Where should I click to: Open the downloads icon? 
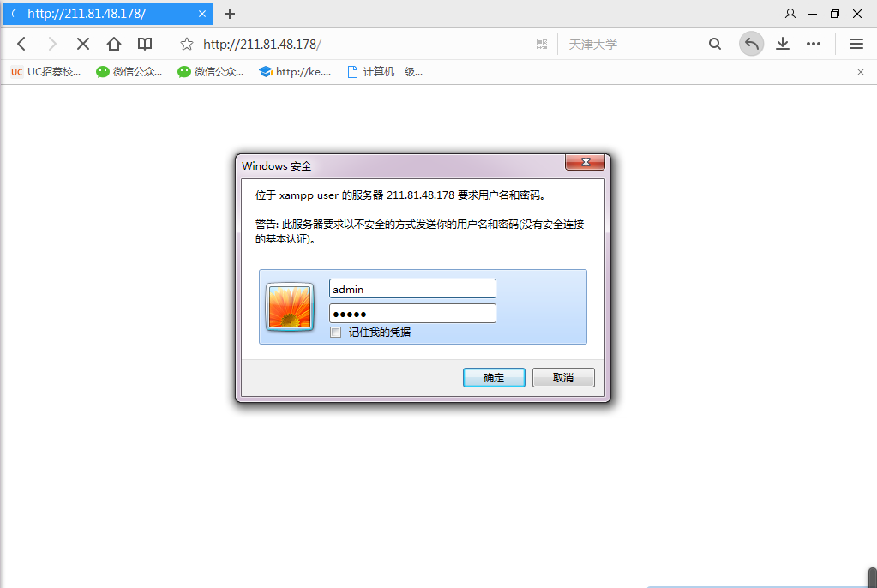[x=783, y=44]
